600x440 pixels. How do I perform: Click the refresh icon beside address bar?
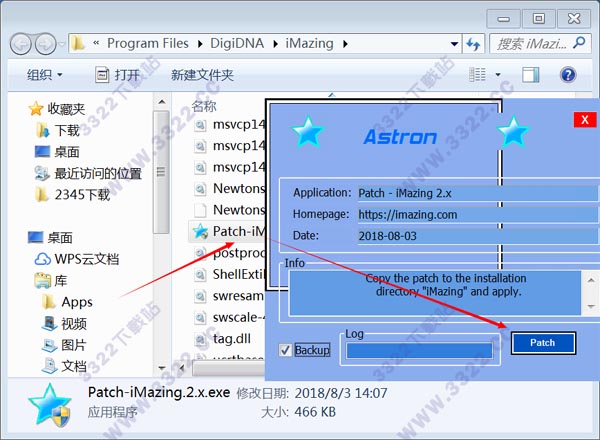pyautogui.click(x=473, y=44)
